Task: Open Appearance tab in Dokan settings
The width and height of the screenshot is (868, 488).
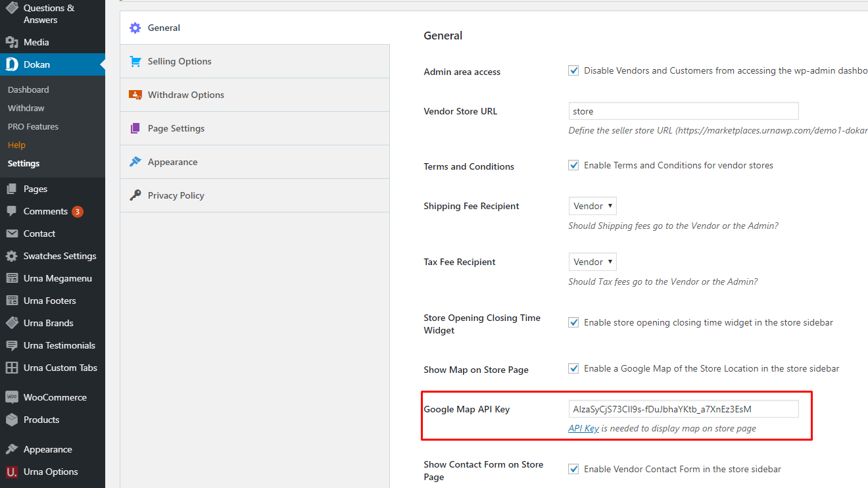Action: (255, 162)
